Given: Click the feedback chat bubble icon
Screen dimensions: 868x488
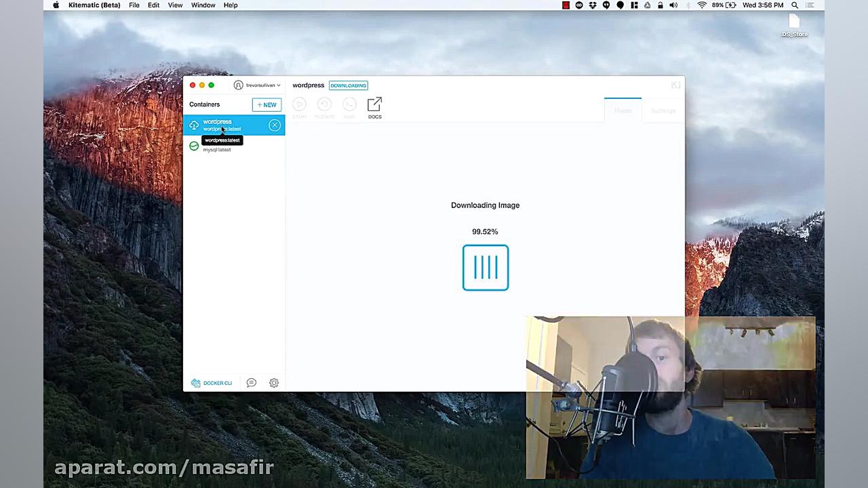Looking at the screenshot, I should pyautogui.click(x=251, y=383).
